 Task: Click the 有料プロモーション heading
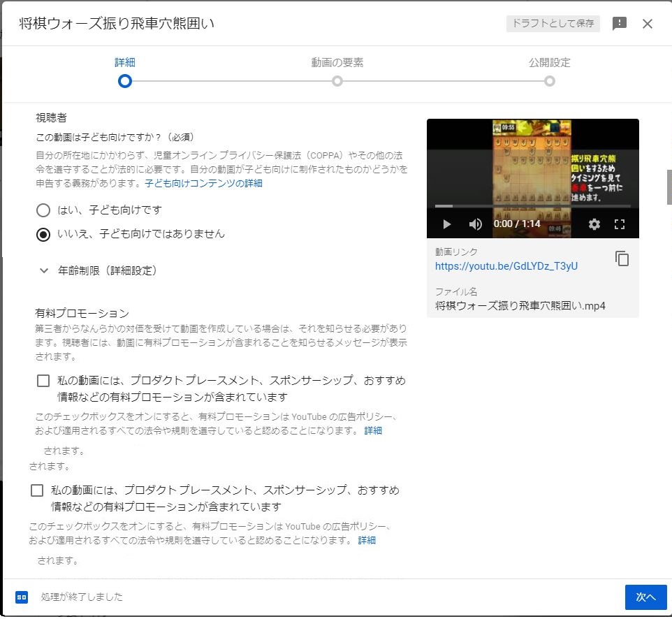(82, 314)
